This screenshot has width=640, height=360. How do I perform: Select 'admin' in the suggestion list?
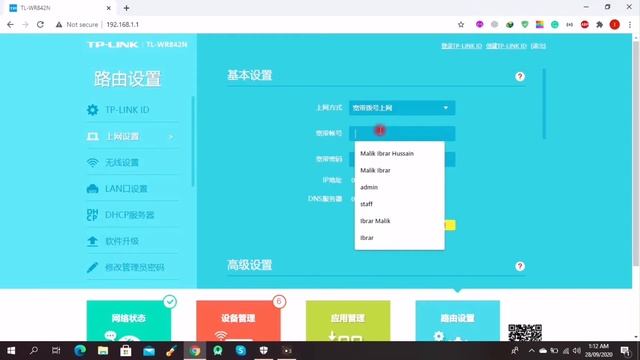coord(400,187)
